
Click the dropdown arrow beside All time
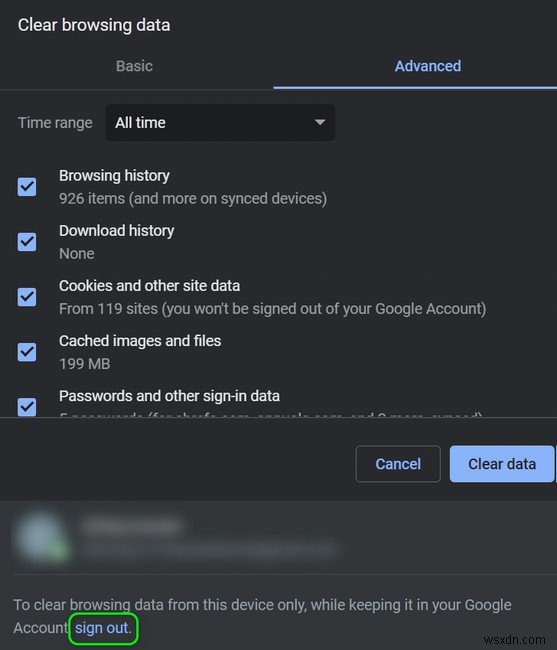pos(320,122)
